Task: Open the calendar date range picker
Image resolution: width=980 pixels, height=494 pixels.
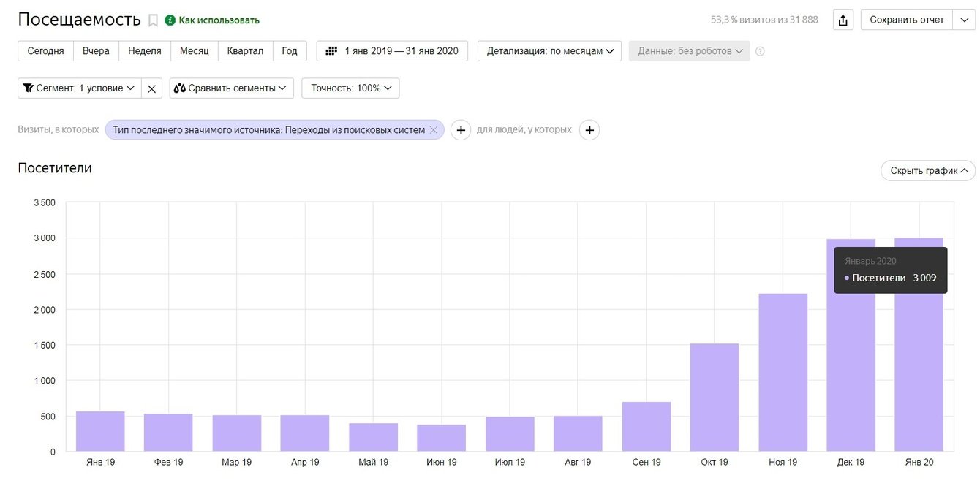Action: click(x=392, y=51)
